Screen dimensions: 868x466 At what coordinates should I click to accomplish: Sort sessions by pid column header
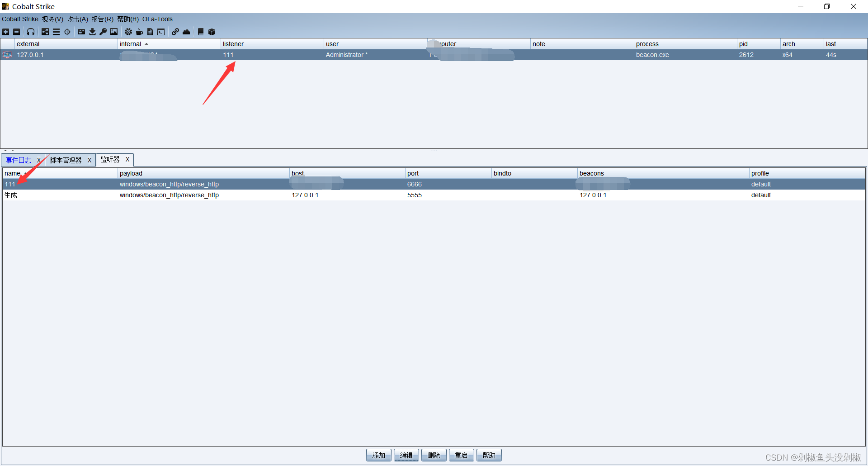(x=759, y=44)
